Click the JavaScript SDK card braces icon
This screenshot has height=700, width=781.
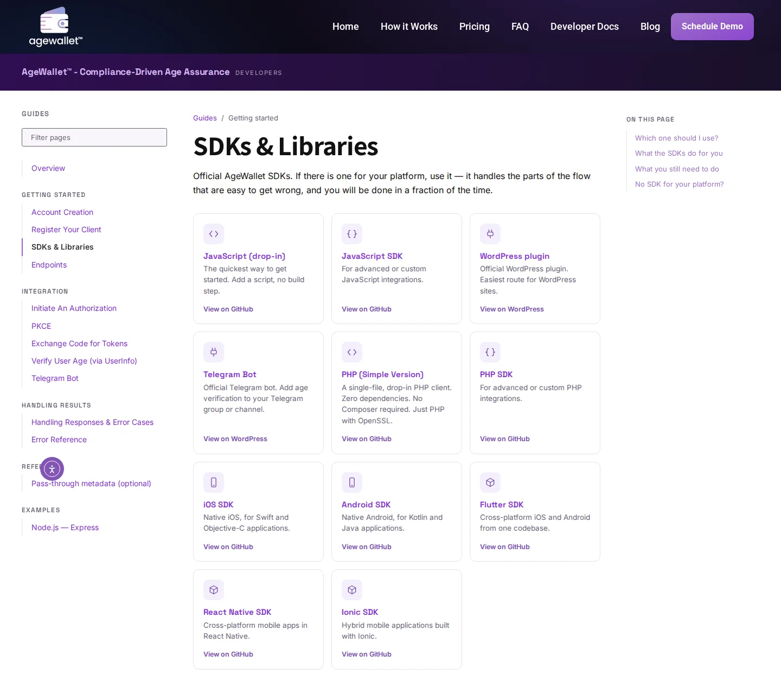352,234
